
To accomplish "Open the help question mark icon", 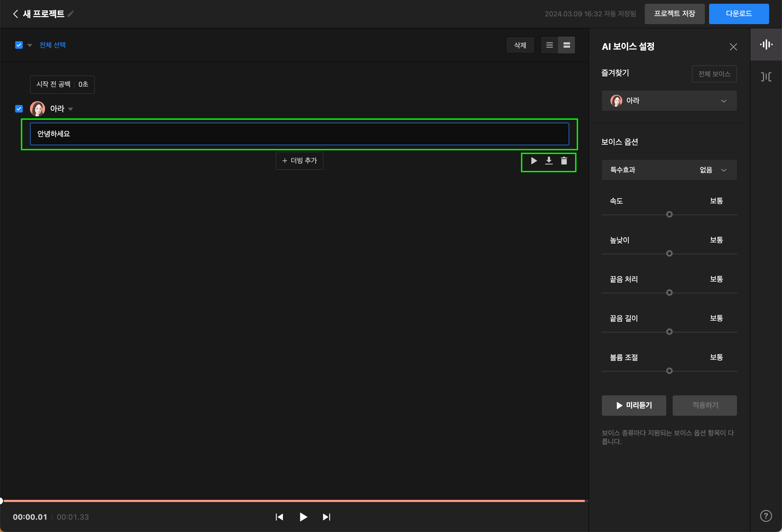I will (x=766, y=516).
